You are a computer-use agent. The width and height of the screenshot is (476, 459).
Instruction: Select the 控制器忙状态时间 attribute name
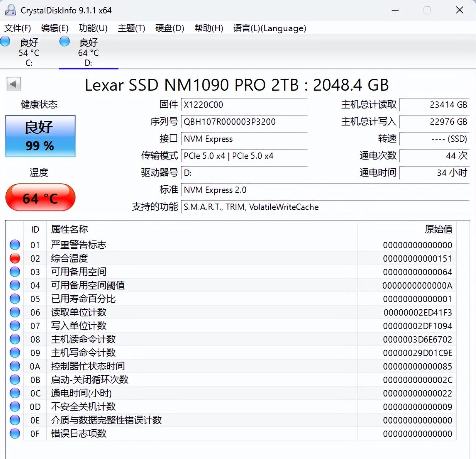click(x=88, y=366)
